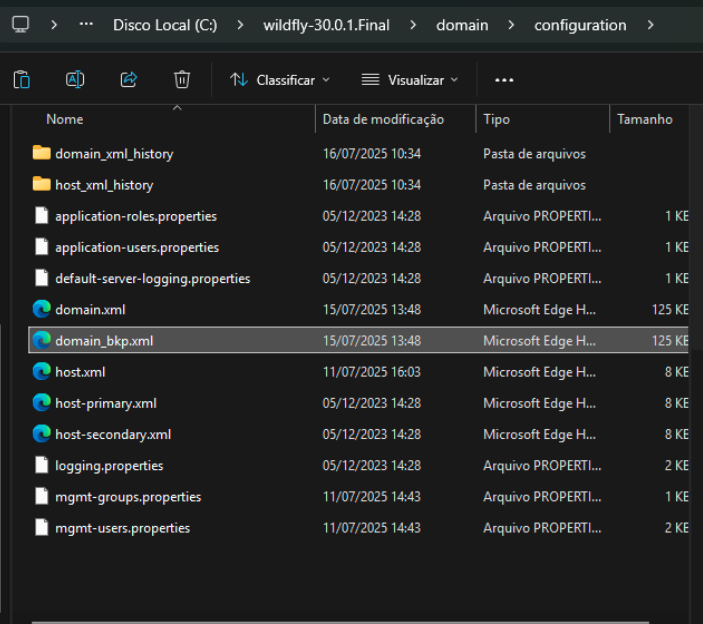Select the mgmt-users.properties file
Screen dimensions: 703x624
(122, 528)
